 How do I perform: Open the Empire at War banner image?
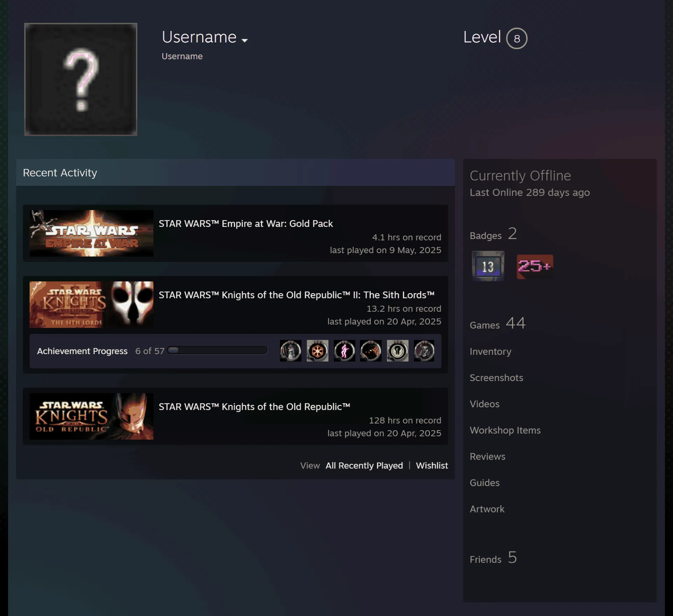point(91,233)
